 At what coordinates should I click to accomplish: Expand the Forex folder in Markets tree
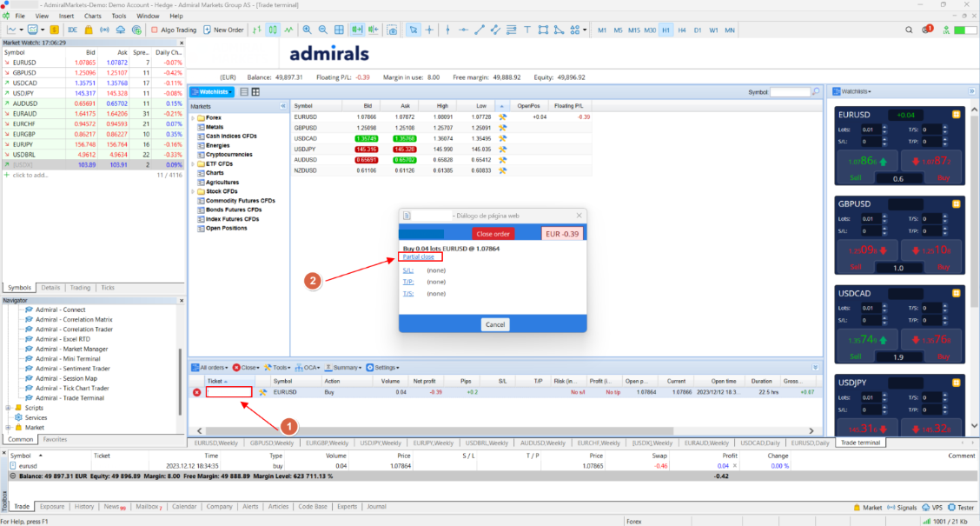tap(193, 117)
